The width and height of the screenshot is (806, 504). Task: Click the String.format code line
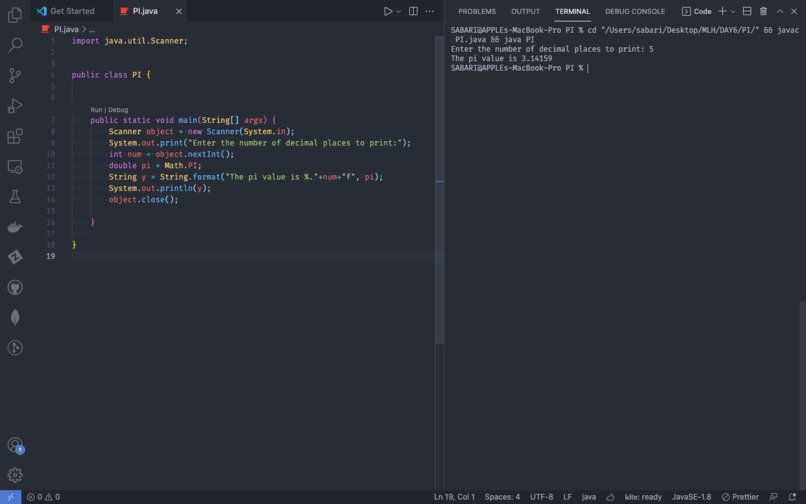(x=246, y=176)
